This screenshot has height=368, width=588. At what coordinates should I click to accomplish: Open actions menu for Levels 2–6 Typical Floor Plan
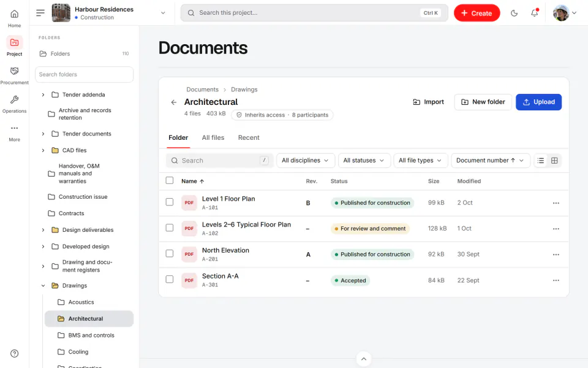[556, 229]
